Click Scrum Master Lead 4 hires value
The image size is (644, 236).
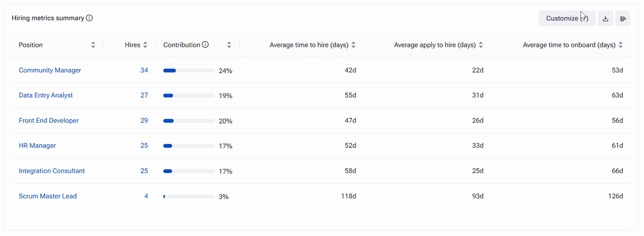pos(146,196)
